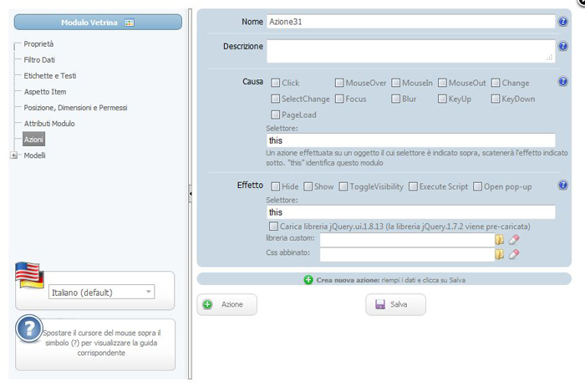585x392 pixels.
Task: Enable the Click cause checkbox
Action: tap(275, 83)
